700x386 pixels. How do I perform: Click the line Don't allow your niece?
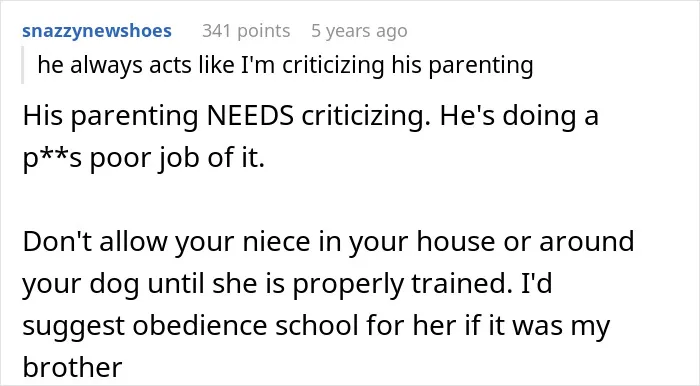[x=328, y=241]
